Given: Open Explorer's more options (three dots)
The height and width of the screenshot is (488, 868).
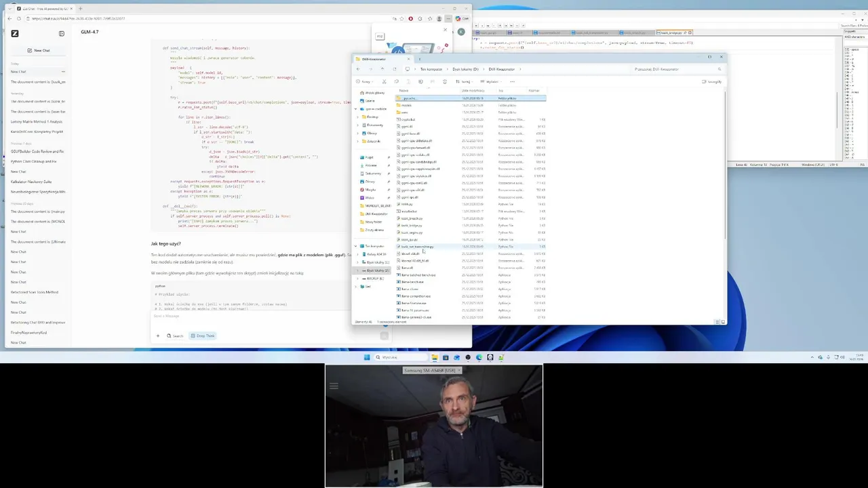Looking at the screenshot, I should click(x=512, y=81).
